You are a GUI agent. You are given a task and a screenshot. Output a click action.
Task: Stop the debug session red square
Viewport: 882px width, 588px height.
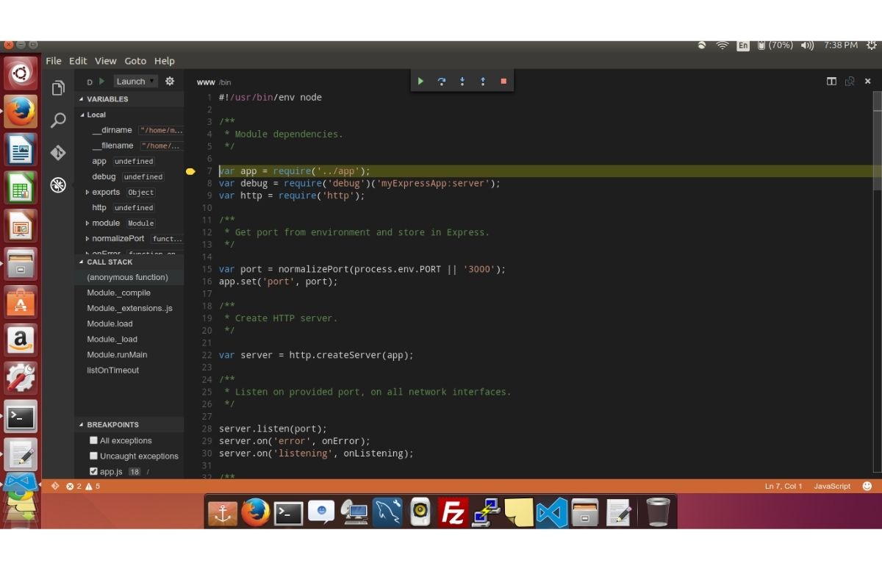pyautogui.click(x=503, y=82)
